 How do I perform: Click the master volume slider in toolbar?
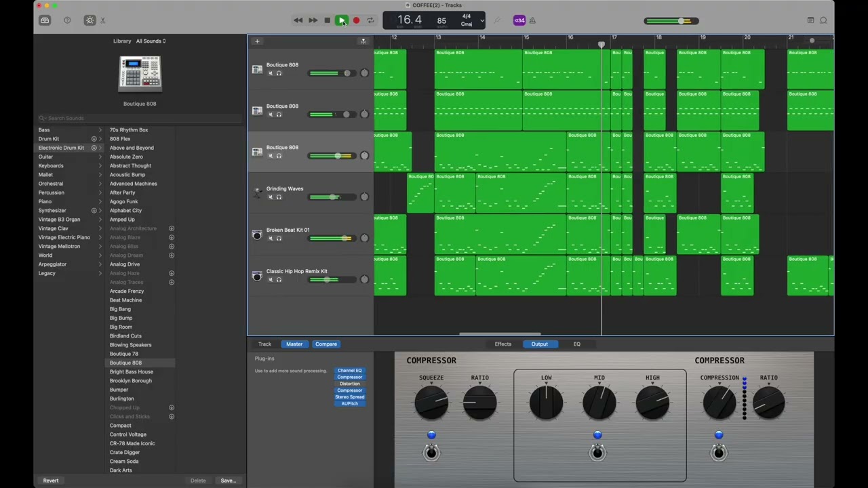click(671, 21)
